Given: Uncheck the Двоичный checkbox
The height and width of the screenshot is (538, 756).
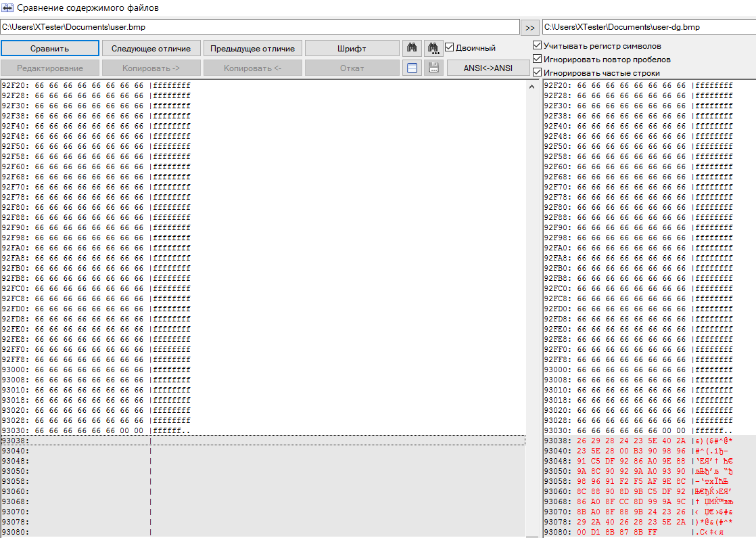Looking at the screenshot, I should [x=450, y=48].
